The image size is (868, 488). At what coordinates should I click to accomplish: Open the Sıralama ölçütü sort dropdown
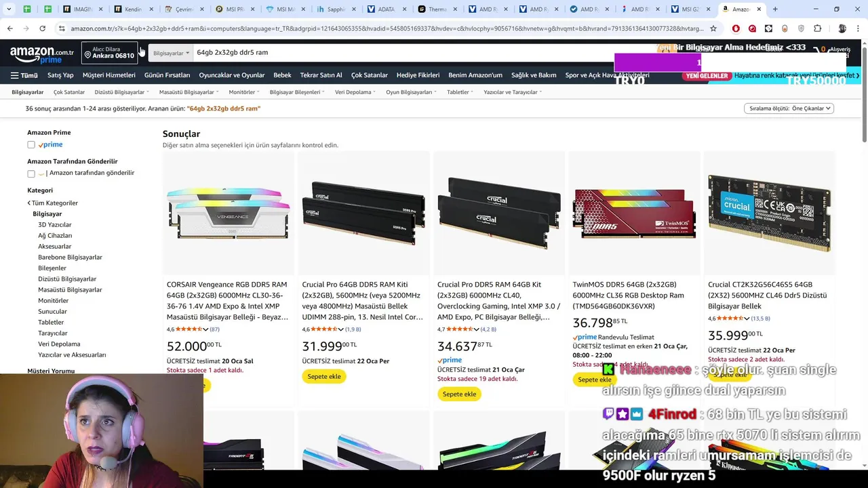click(x=789, y=108)
